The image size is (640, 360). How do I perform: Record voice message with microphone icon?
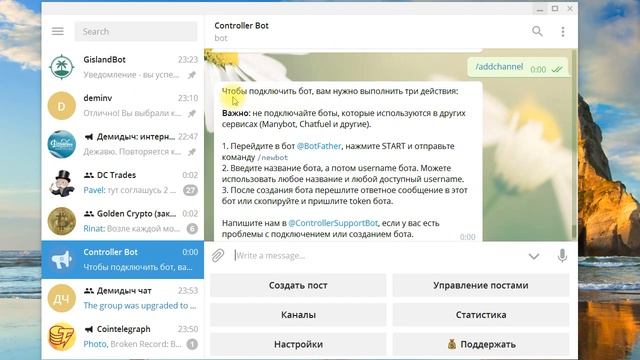pyautogui.click(x=562, y=256)
